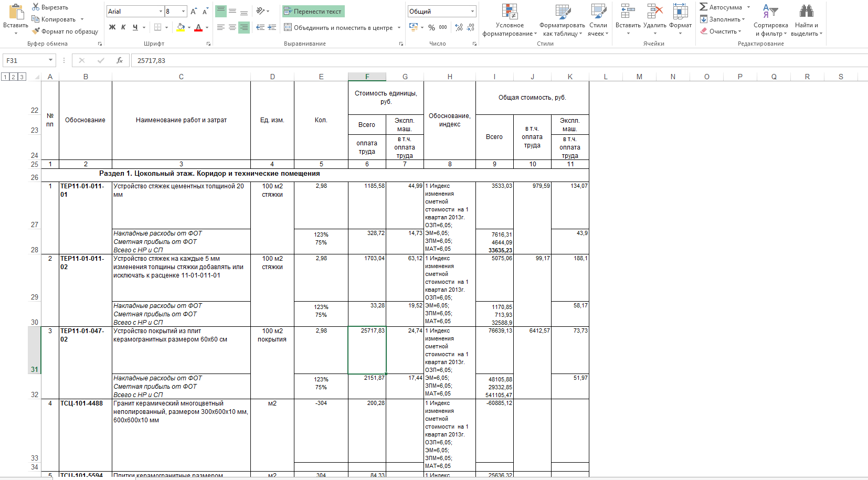The image size is (868, 480).
Task: Click the Percent Style icon
Action: [x=431, y=27]
